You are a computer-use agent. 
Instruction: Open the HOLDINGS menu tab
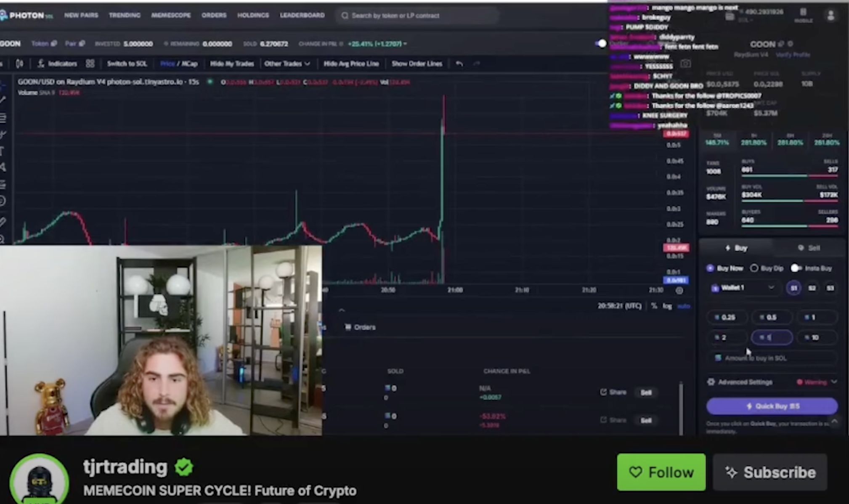pos(253,15)
